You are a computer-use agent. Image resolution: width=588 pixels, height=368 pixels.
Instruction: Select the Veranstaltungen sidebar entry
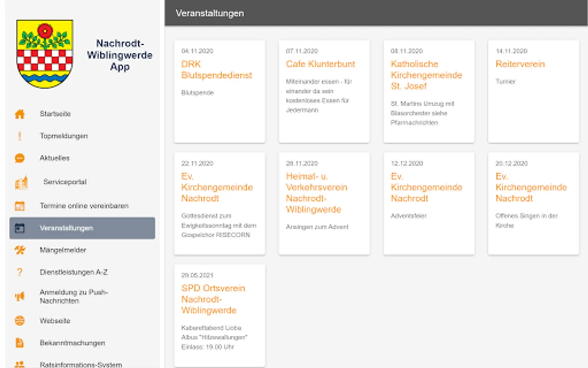point(82,228)
